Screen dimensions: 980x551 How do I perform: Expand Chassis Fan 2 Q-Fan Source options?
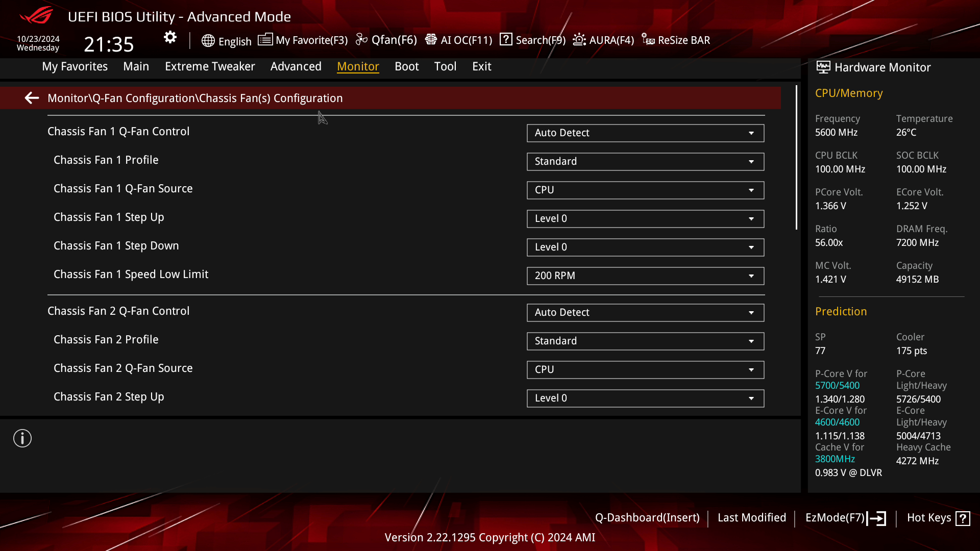tap(752, 369)
